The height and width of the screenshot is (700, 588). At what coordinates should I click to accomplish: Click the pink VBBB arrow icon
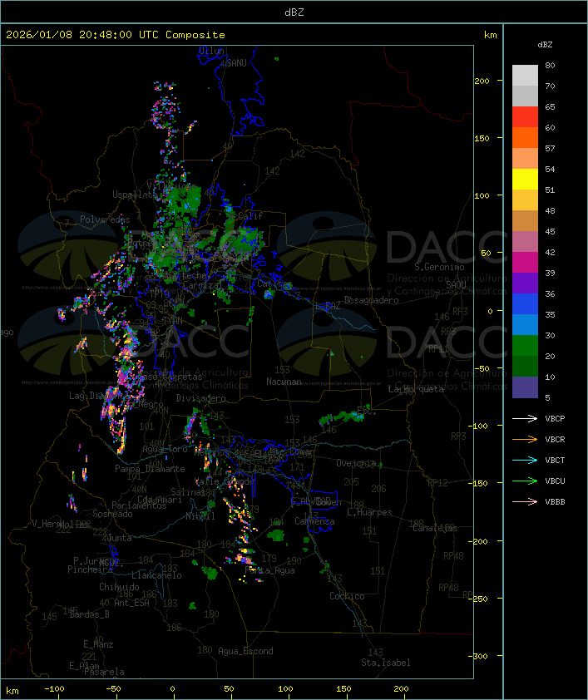point(526,501)
